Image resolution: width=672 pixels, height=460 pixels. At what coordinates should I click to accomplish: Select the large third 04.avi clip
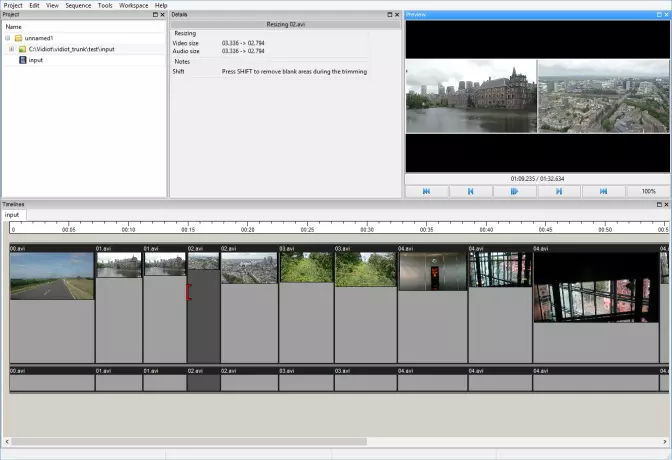596,304
